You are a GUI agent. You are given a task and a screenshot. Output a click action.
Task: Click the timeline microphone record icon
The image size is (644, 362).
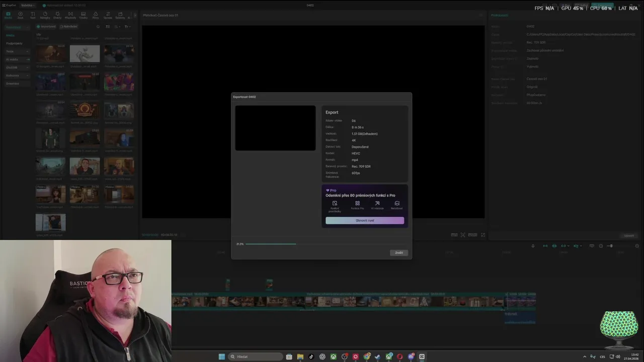tap(533, 246)
